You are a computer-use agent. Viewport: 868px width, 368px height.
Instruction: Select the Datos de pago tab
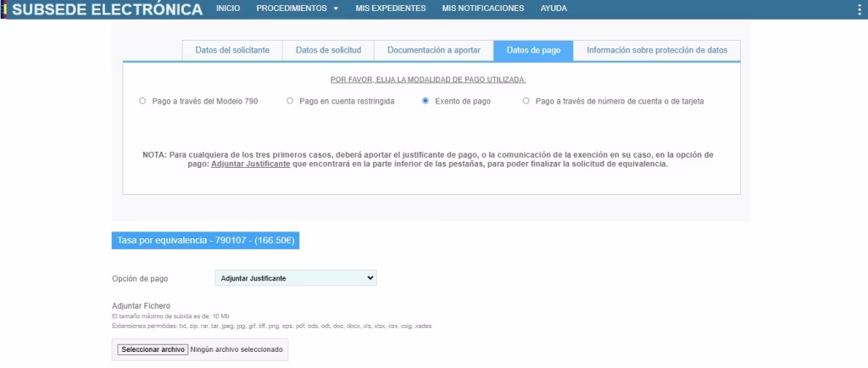click(534, 50)
